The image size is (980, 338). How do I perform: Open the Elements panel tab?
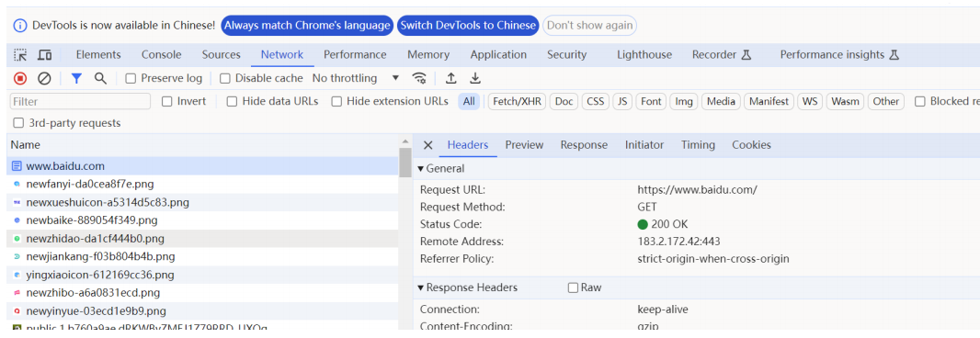pos(98,55)
